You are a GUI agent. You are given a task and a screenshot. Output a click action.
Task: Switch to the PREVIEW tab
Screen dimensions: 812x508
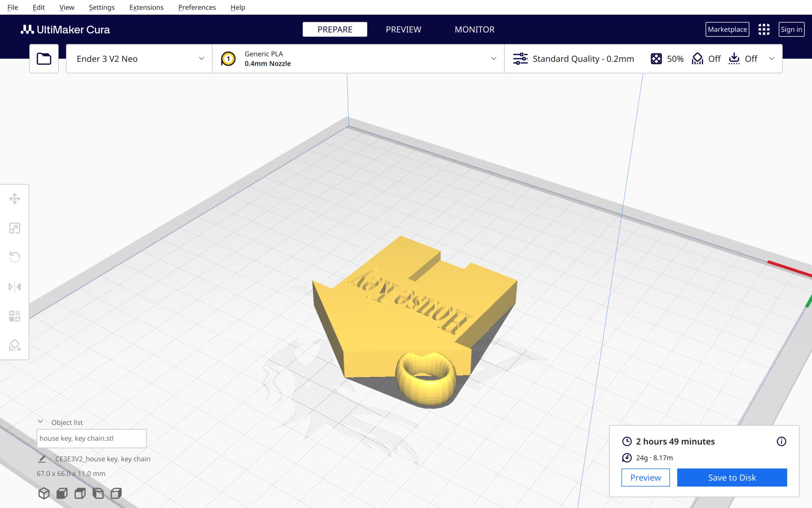[x=403, y=29]
